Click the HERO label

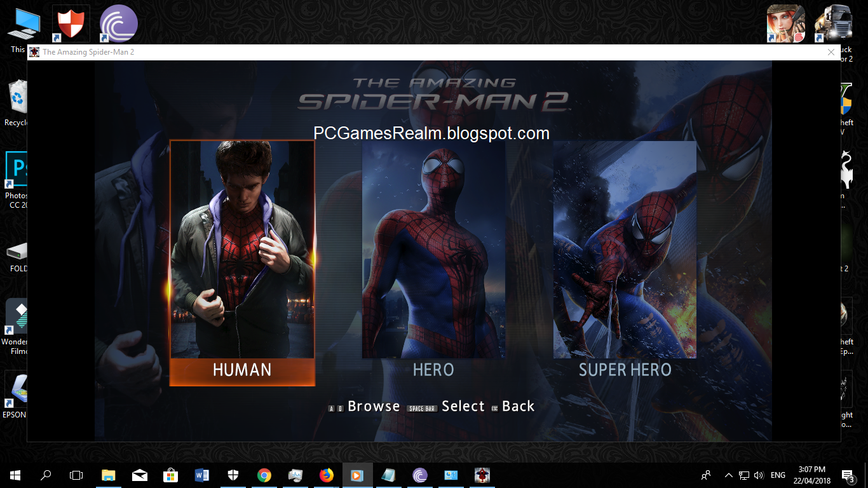pyautogui.click(x=433, y=370)
